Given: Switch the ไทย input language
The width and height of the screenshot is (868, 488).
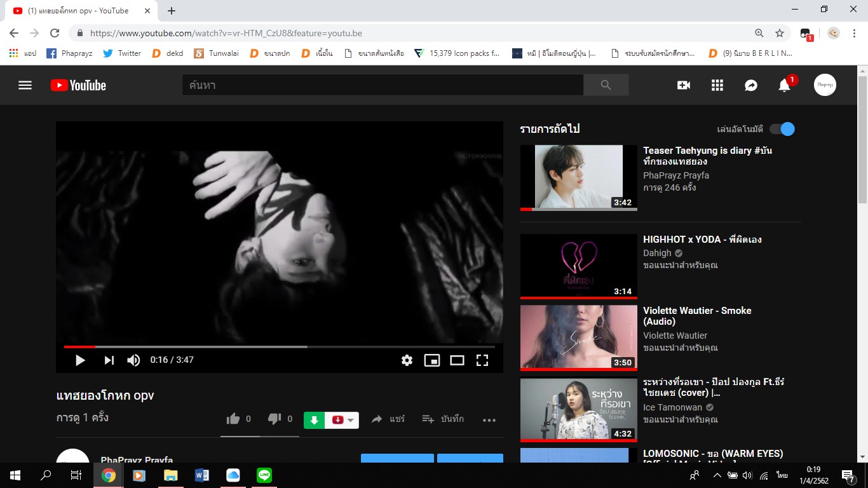Looking at the screenshot, I should pos(782,475).
